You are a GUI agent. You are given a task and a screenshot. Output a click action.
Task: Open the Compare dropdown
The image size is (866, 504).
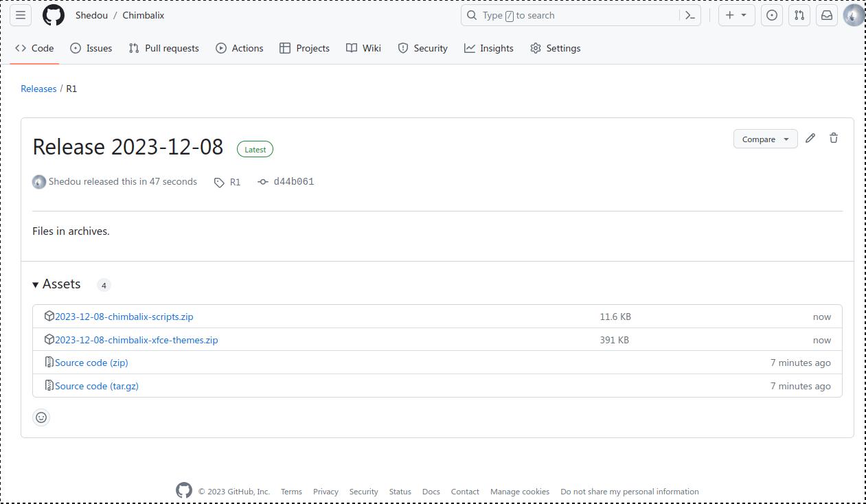click(765, 139)
